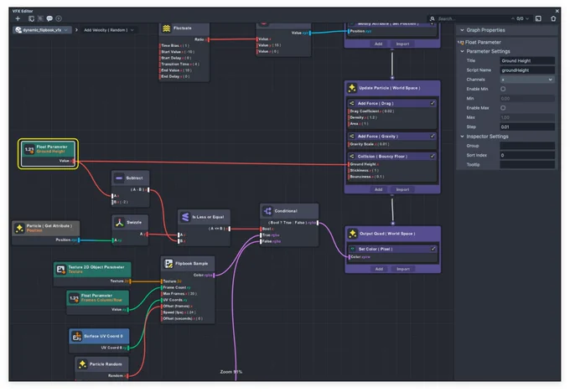570x392 pixels.
Task: Go to previous search result arrow
Action: (x=512, y=18)
